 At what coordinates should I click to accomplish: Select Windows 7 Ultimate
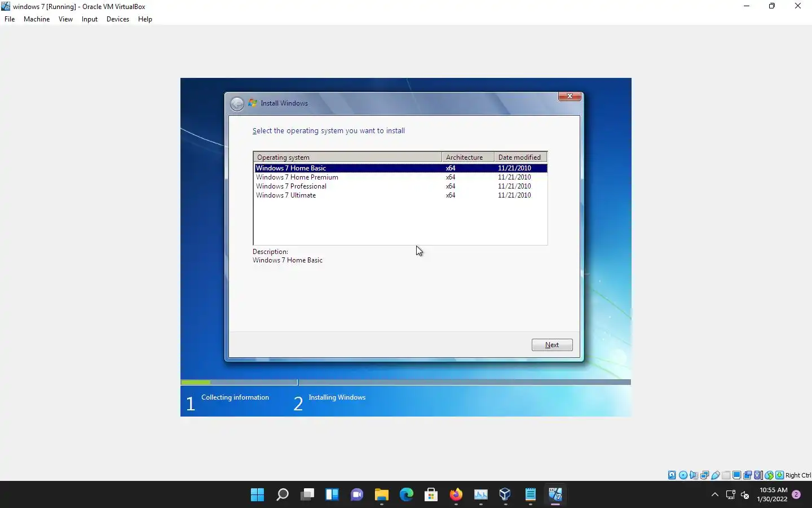pos(400,195)
